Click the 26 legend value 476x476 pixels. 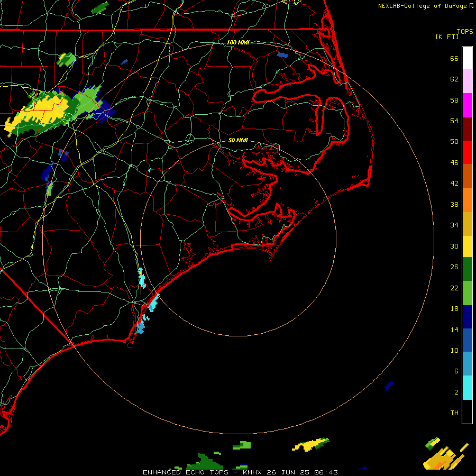click(x=454, y=267)
